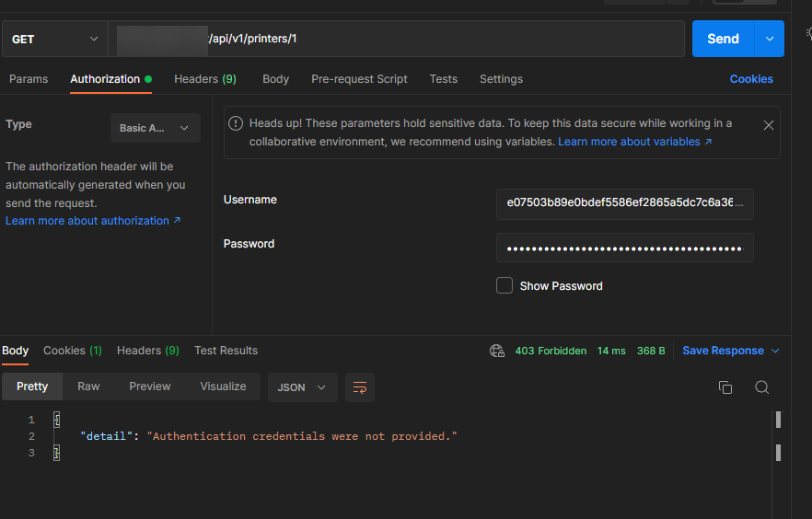Screen dimensions: 812x519
Task: Dismiss the Heads up warning banner
Action: (x=769, y=125)
